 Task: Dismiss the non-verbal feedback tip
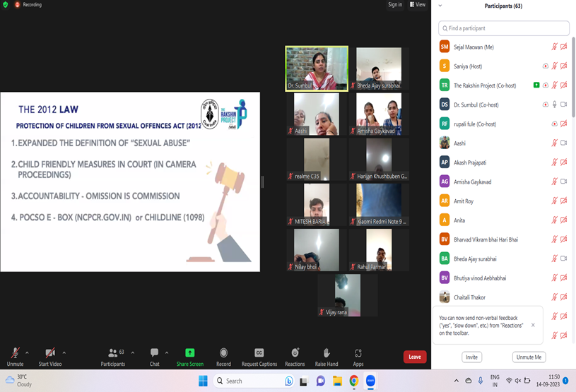(x=533, y=325)
